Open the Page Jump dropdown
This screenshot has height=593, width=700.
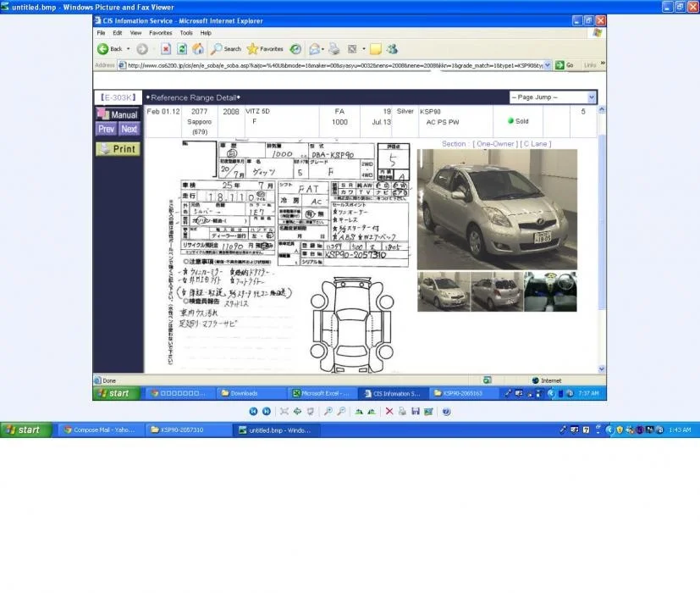coord(553,97)
